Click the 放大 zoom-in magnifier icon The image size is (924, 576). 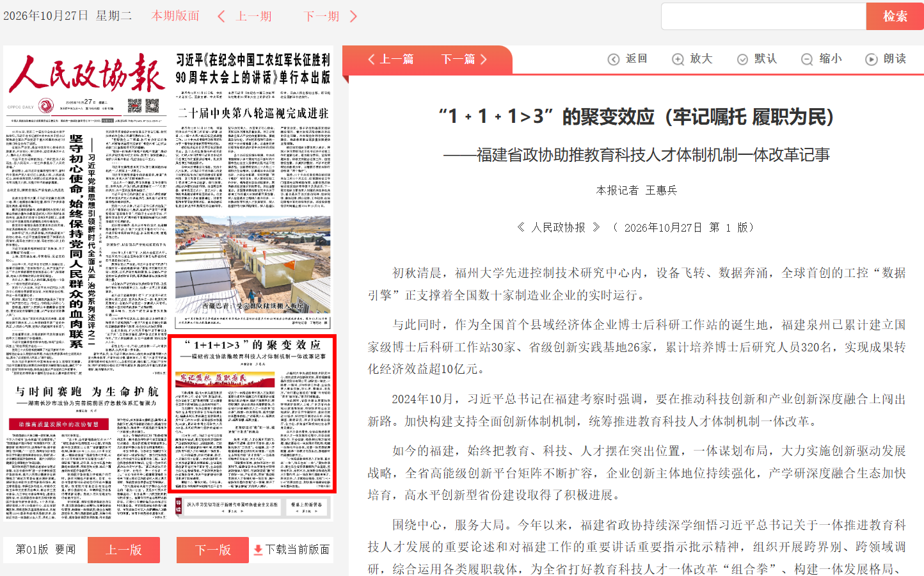[678, 60]
